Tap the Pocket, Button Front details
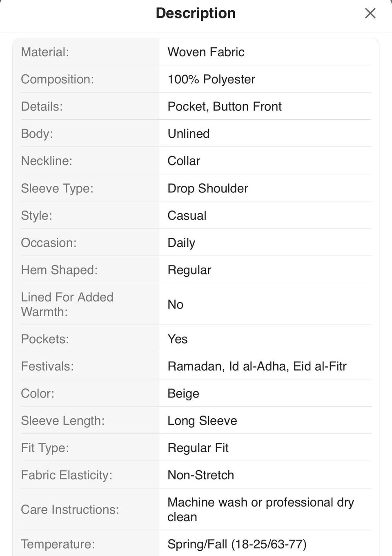The width and height of the screenshot is (392, 556). click(x=224, y=107)
